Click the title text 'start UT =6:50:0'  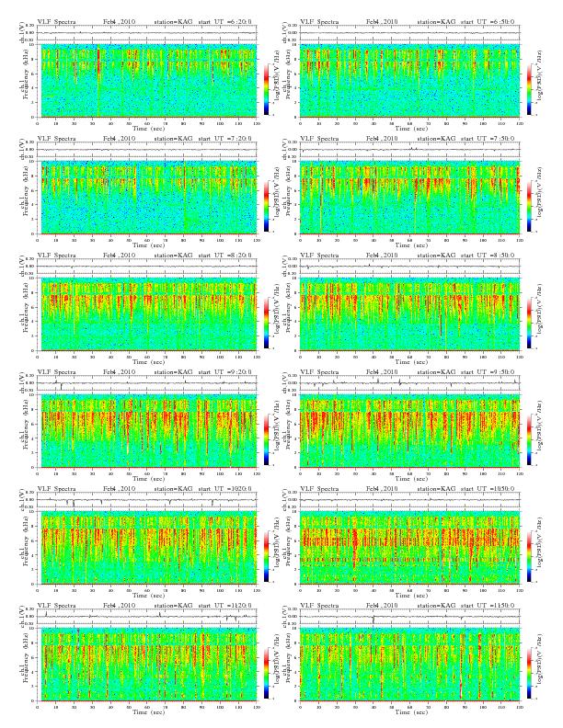point(488,21)
